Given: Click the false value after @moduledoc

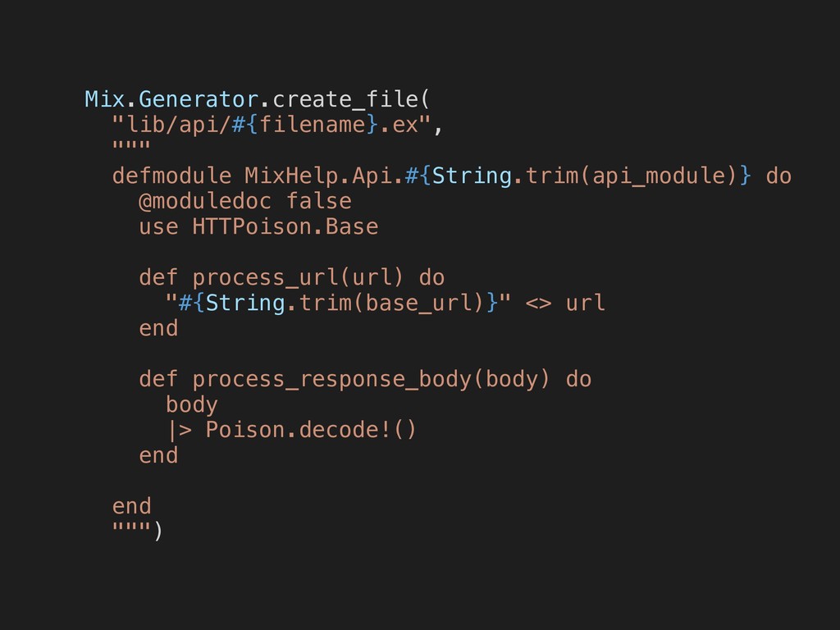Looking at the screenshot, I should point(319,202).
